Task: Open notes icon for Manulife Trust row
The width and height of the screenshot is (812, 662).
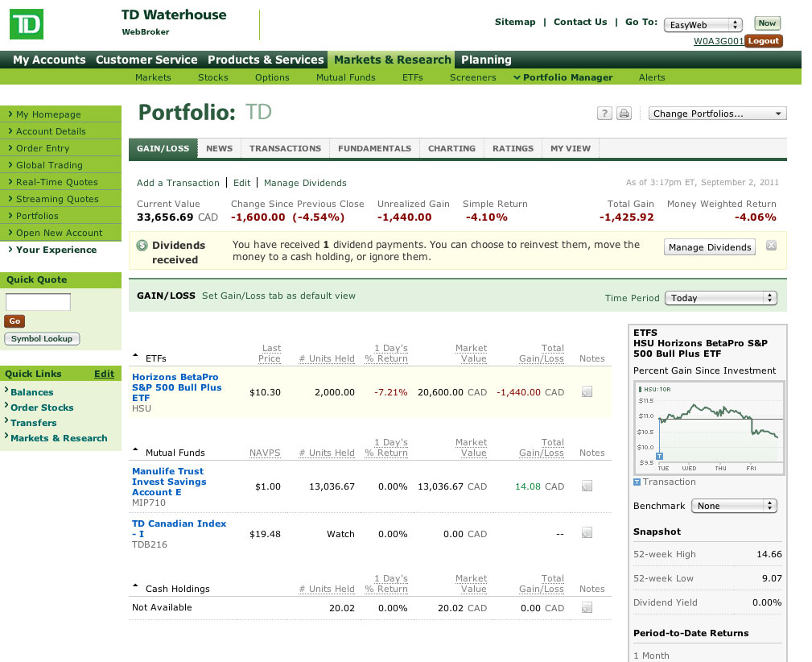Action: point(587,486)
